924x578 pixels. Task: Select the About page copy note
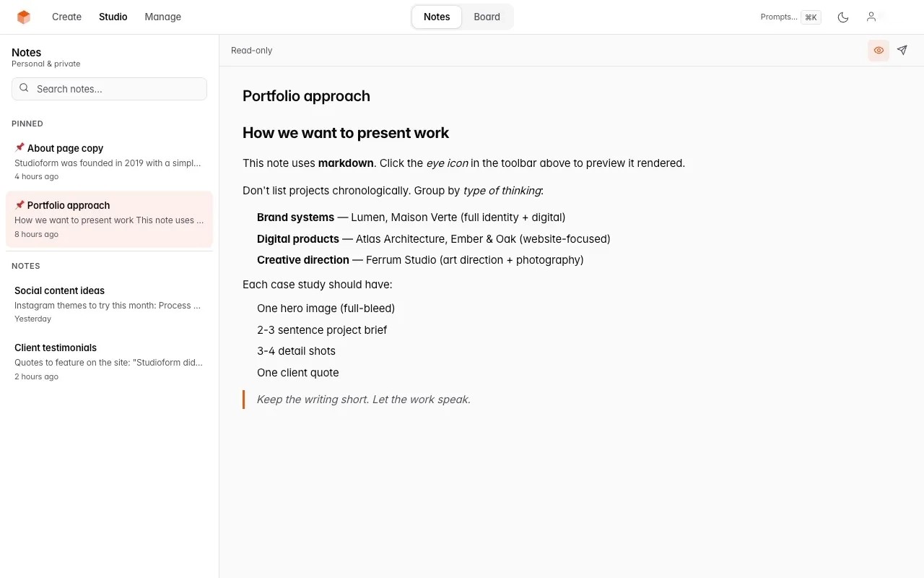pos(108,161)
